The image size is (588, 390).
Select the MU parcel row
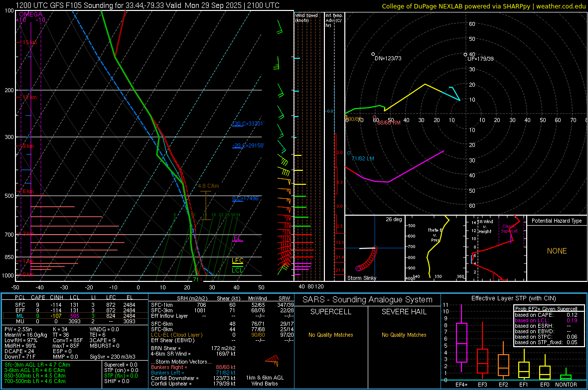click(x=75, y=321)
